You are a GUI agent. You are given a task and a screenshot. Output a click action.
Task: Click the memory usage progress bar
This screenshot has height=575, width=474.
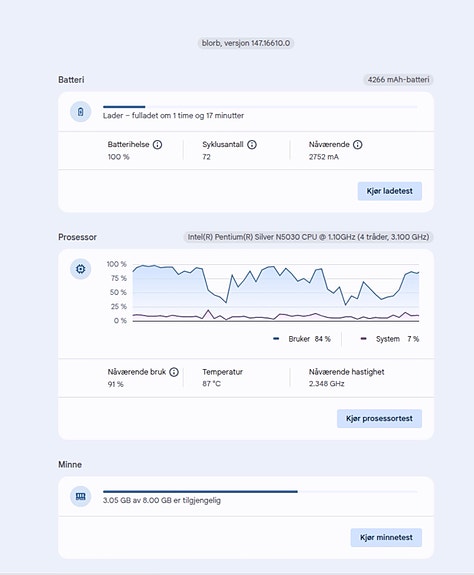pyautogui.click(x=260, y=491)
